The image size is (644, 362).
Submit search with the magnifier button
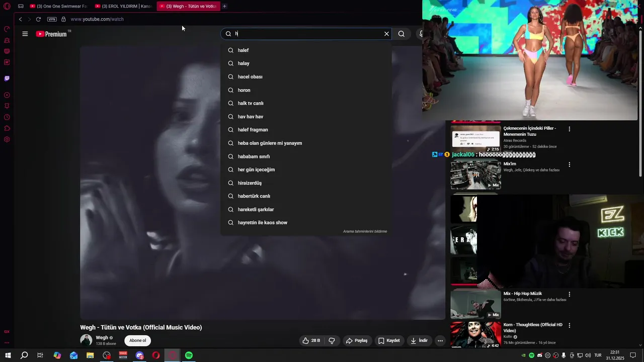point(401,34)
